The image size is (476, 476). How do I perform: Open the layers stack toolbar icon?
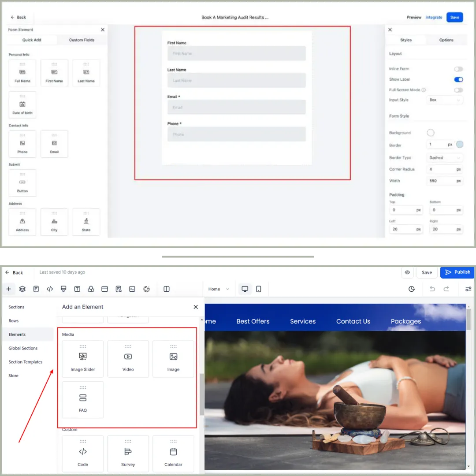(x=22, y=289)
